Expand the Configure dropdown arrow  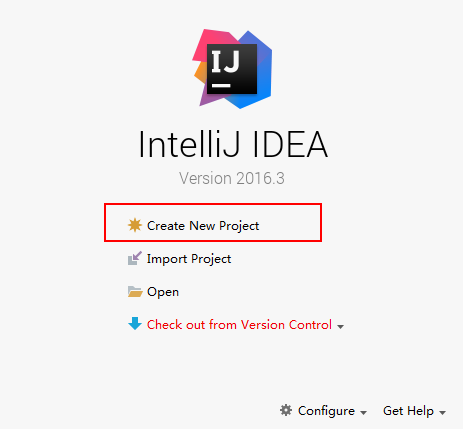click(364, 413)
